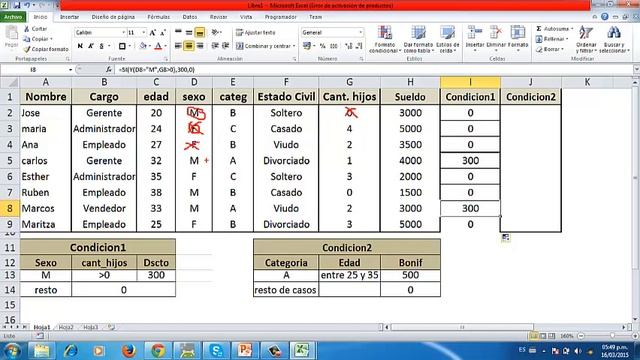Open the General number format dropdown
This screenshot has height=360, width=640.
[x=360, y=32]
